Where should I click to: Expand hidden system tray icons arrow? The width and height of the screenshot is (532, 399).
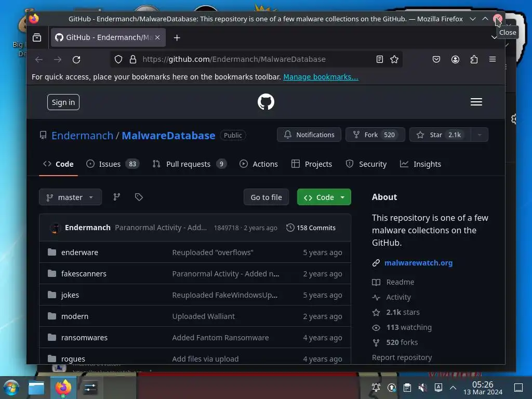(x=453, y=388)
